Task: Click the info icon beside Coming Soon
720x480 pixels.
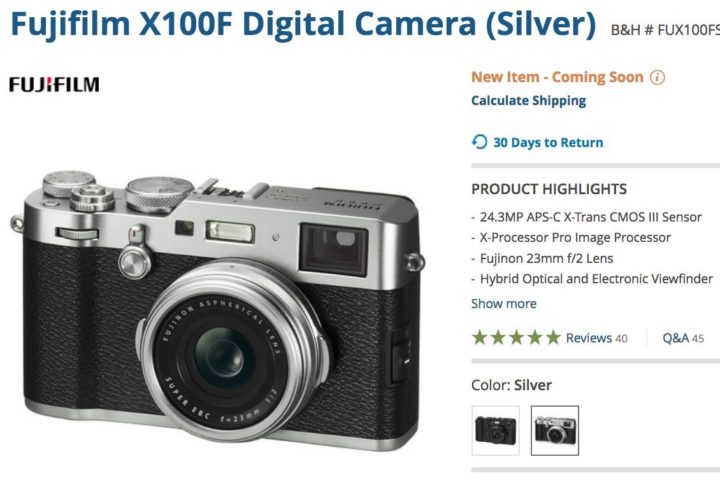Action: tap(657, 77)
